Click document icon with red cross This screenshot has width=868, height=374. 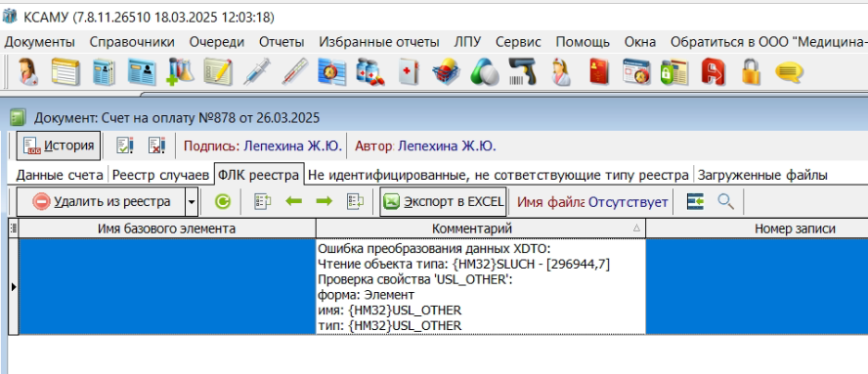coord(156,145)
